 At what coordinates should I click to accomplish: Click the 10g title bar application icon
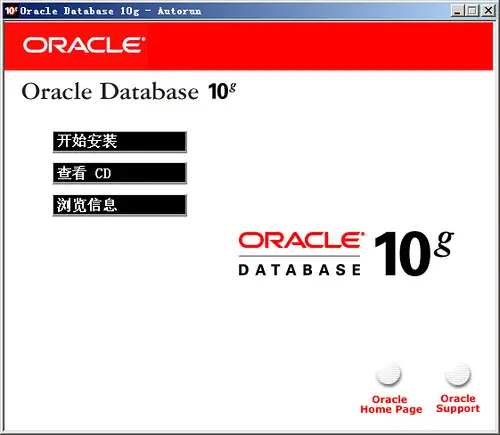(x=11, y=11)
